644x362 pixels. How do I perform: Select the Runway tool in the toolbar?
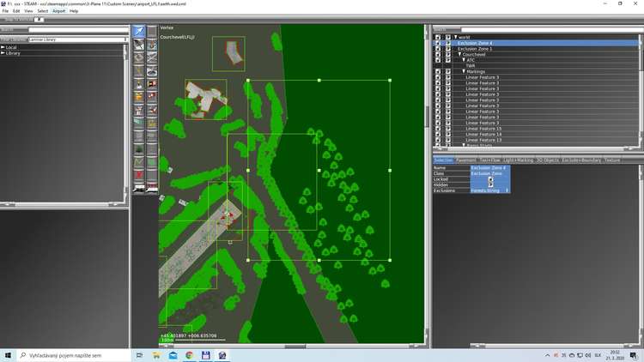click(x=139, y=45)
